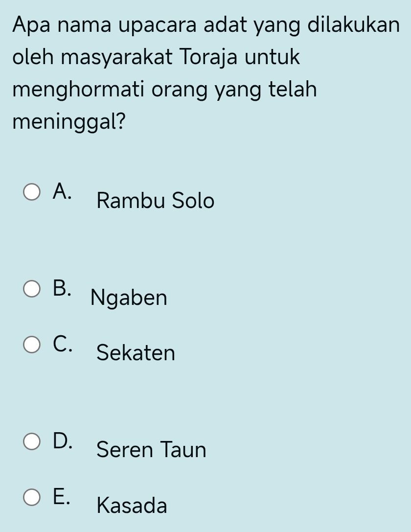Select radio button for option D
Image resolution: width=411 pixels, height=532 pixels.
click(x=32, y=442)
